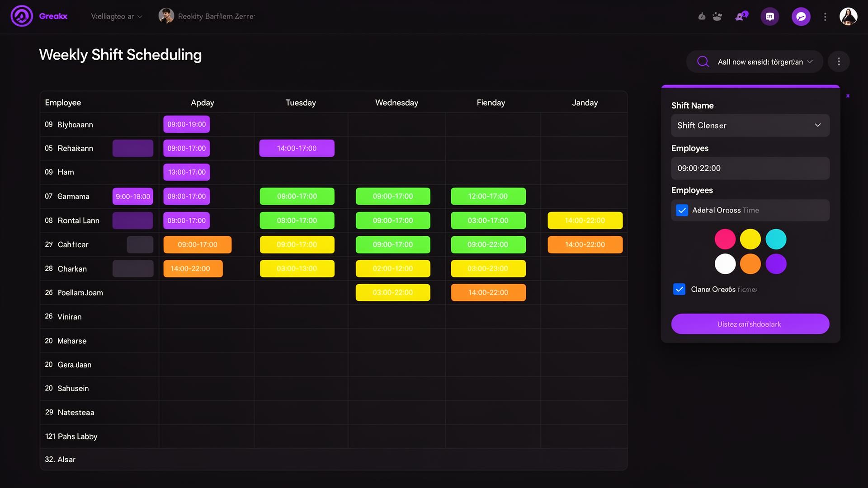Click Reokity Barfllem avatar picture
This screenshot has width=868, height=488.
(166, 16)
